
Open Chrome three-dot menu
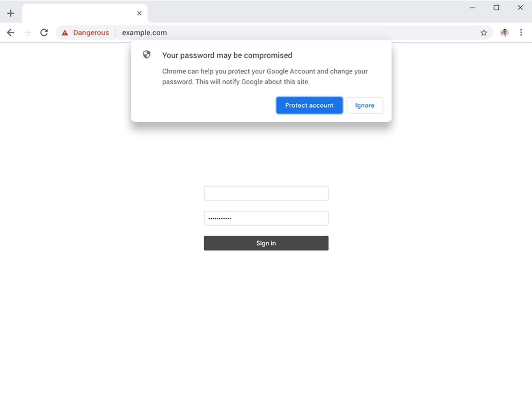pos(521,33)
